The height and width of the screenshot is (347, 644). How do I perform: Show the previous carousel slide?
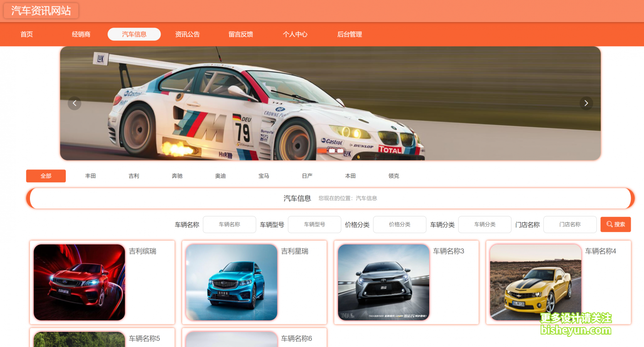coord(75,103)
